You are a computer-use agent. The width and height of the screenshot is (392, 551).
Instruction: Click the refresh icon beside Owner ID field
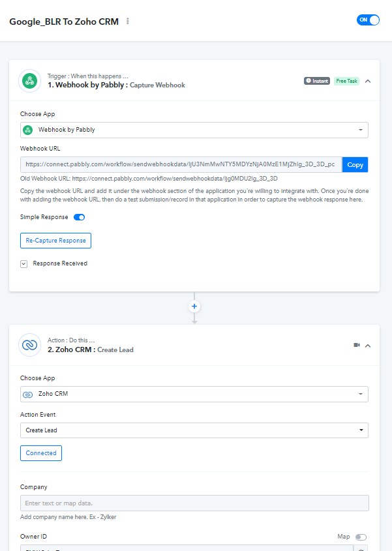point(361,548)
